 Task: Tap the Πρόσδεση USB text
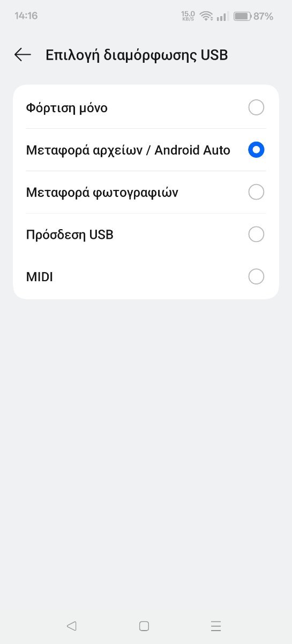[70, 235]
